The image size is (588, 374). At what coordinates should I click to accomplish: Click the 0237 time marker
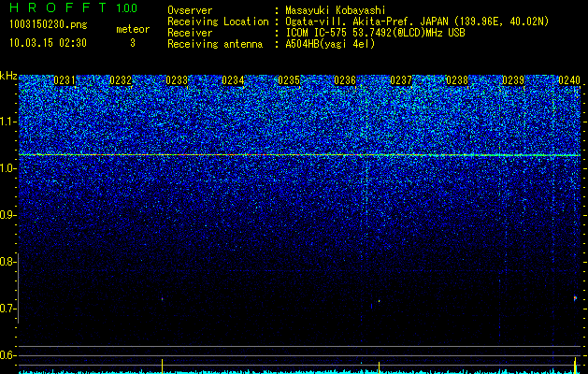point(401,80)
